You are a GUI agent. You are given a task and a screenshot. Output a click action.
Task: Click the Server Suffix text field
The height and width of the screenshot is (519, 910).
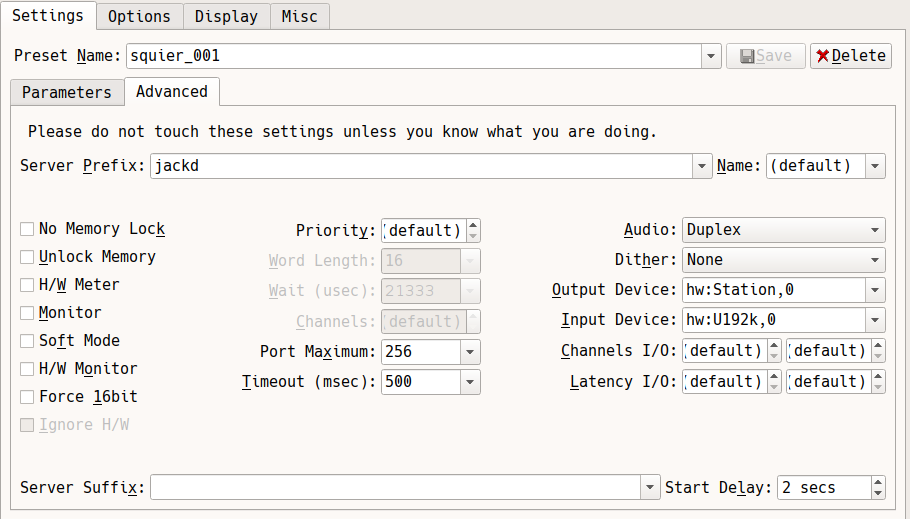tap(395, 488)
